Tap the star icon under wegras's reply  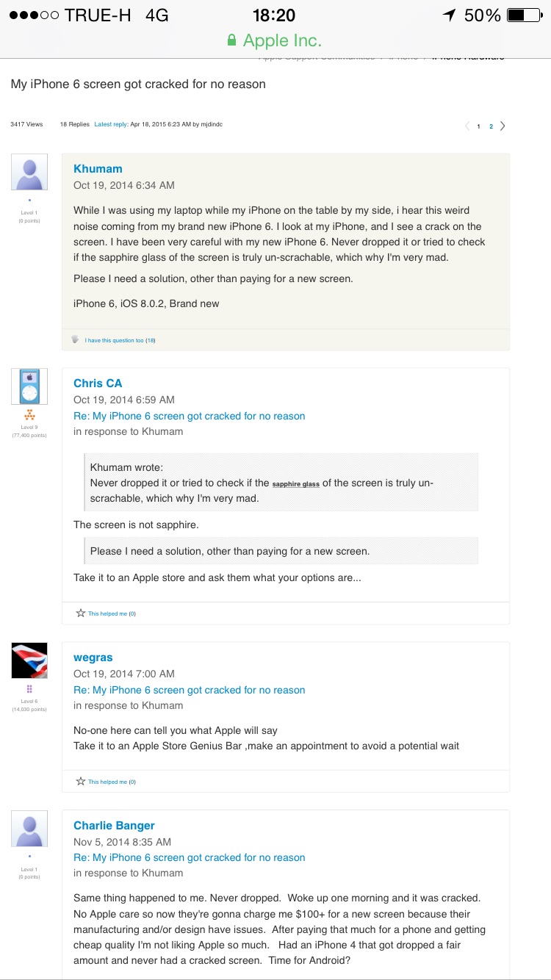pyautogui.click(x=81, y=781)
